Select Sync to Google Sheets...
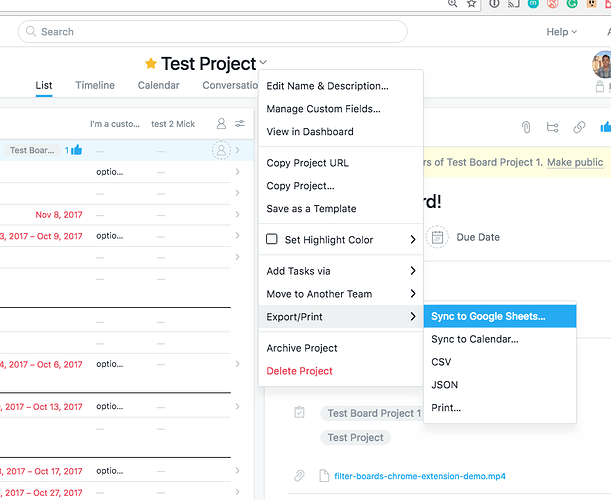611x500 pixels. [500, 316]
